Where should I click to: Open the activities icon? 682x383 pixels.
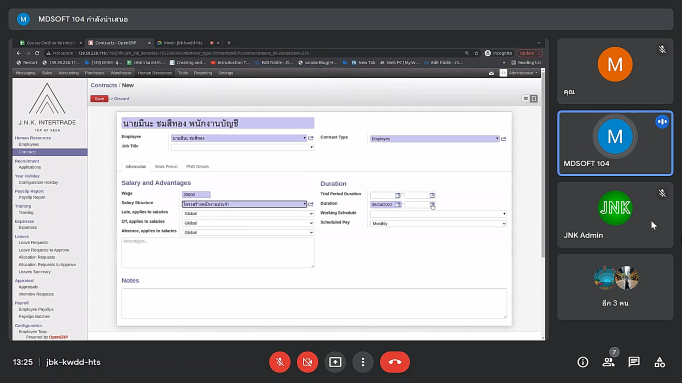pos(659,362)
